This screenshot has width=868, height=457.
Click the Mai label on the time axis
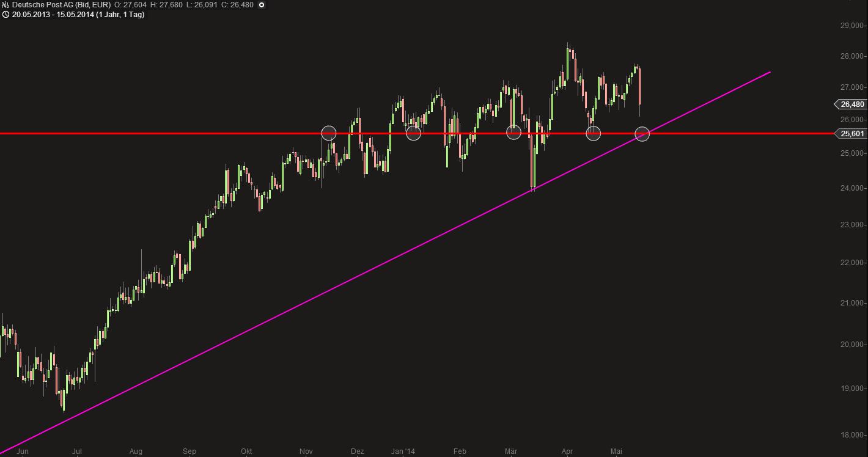click(616, 452)
